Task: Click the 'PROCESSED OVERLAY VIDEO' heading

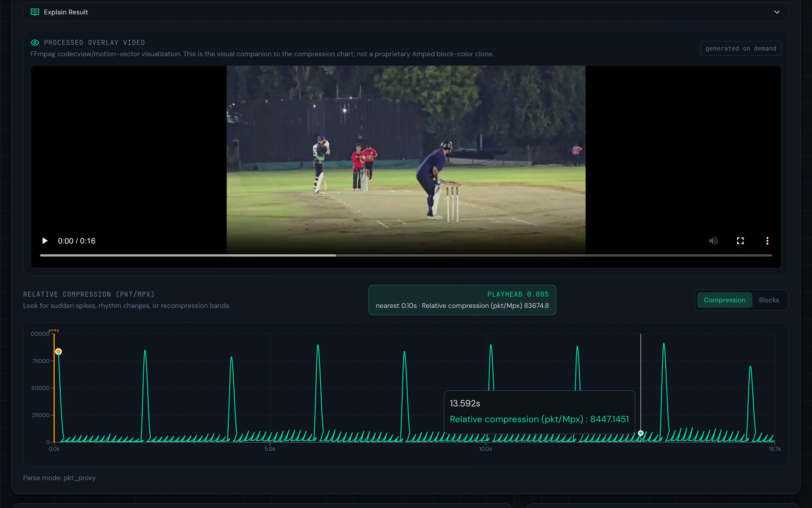Action: (94, 43)
